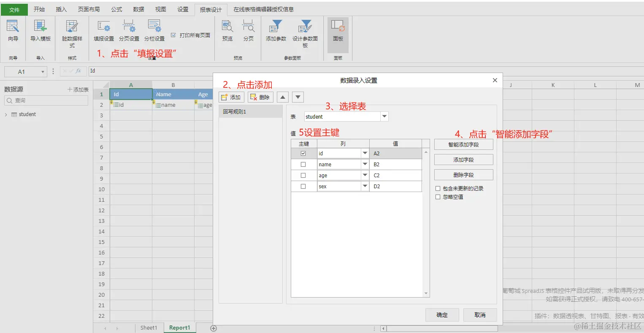Viewport: 644px width, 333px height.
Task: Click the 查询 data source search field
Action: [x=46, y=100]
